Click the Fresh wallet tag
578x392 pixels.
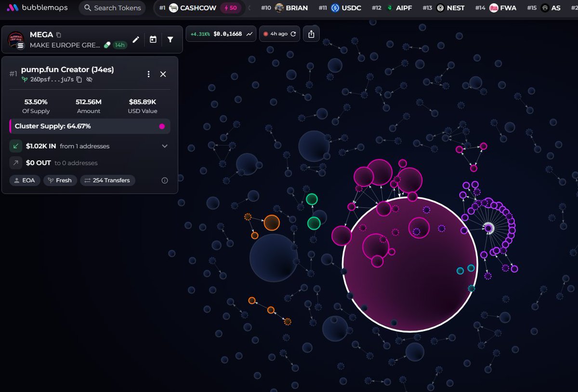tap(60, 181)
